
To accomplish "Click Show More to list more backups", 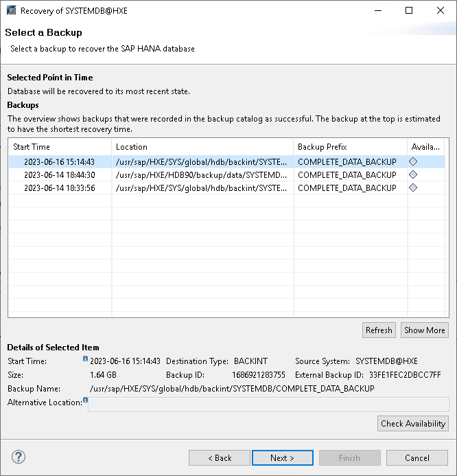I will point(425,330).
